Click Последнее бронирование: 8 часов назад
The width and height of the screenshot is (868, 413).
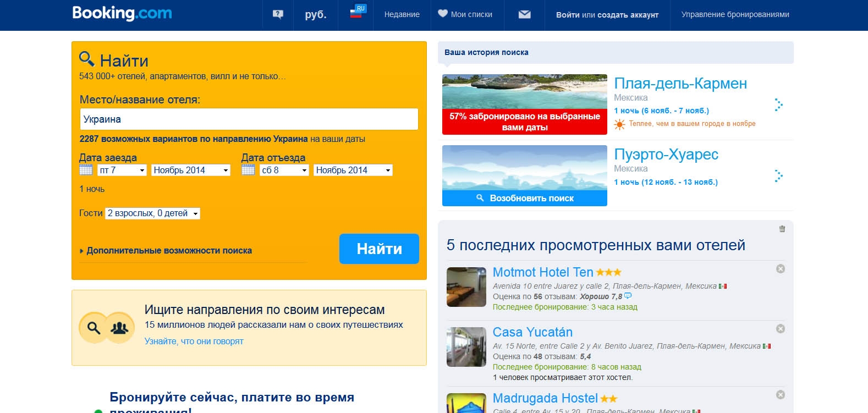(x=567, y=367)
